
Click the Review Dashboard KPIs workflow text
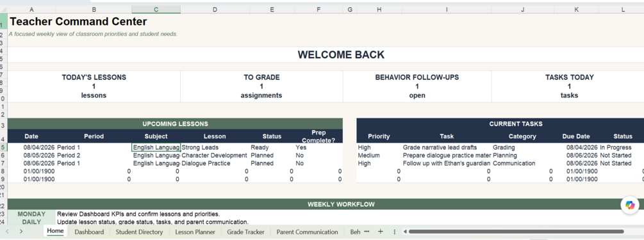point(138,214)
